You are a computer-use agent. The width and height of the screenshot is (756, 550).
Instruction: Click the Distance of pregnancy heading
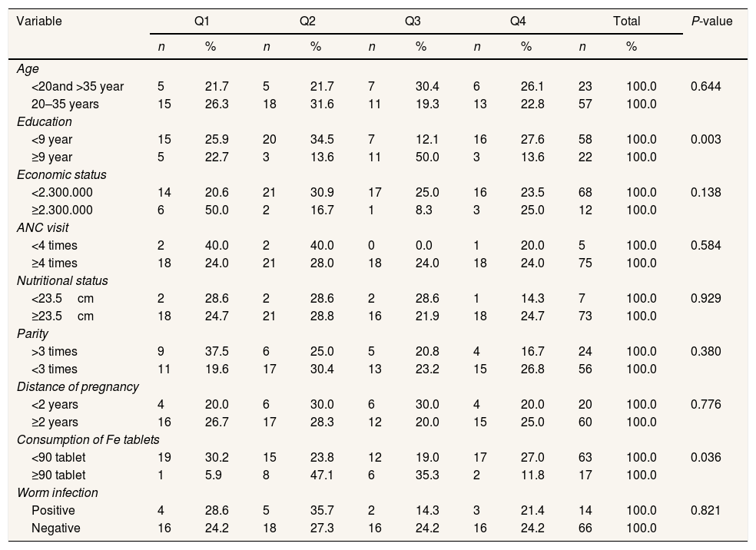[78, 386]
